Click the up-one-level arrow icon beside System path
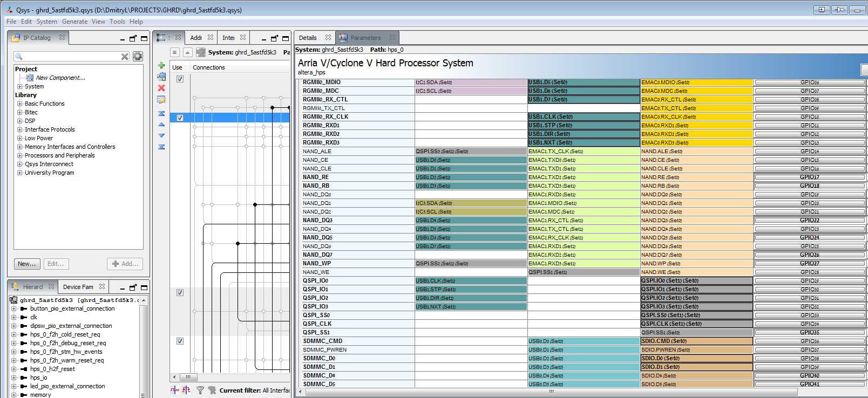The height and width of the screenshot is (398, 868). coord(187,52)
